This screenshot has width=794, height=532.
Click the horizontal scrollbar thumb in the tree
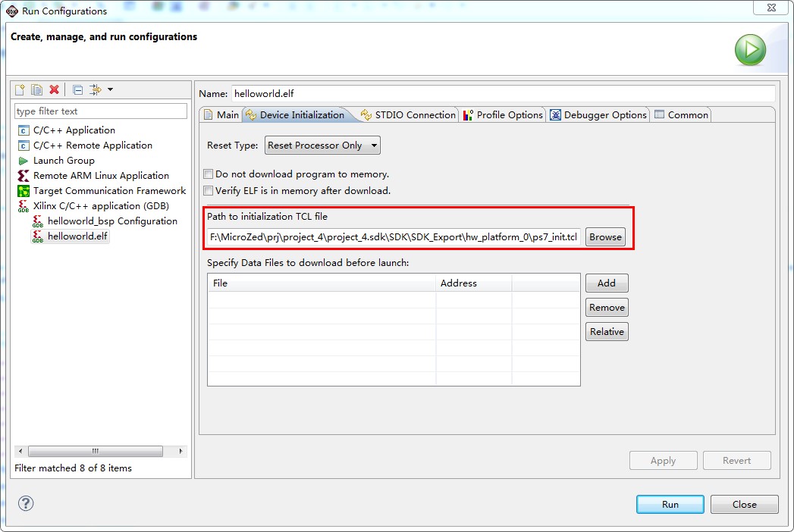click(96, 451)
